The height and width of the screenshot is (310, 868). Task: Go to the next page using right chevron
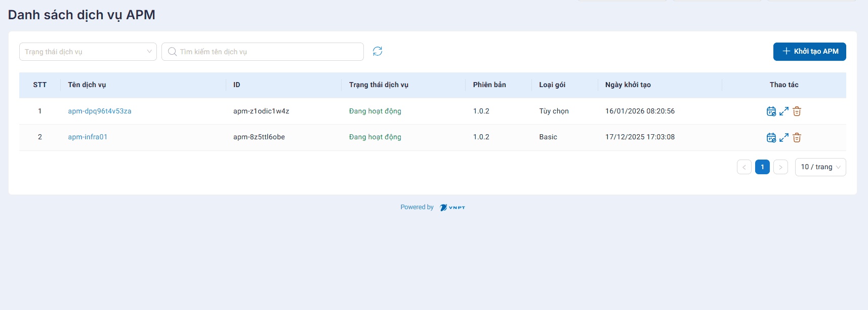click(x=780, y=167)
